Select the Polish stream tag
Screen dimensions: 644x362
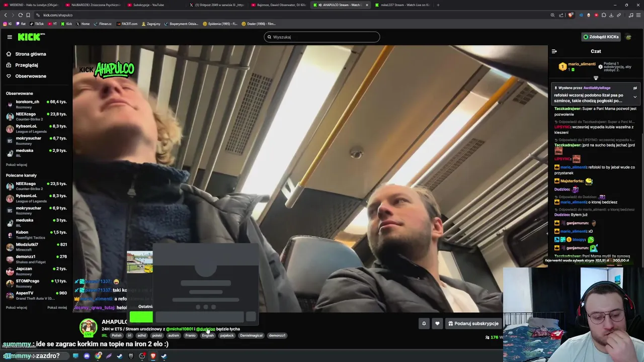tap(117, 335)
